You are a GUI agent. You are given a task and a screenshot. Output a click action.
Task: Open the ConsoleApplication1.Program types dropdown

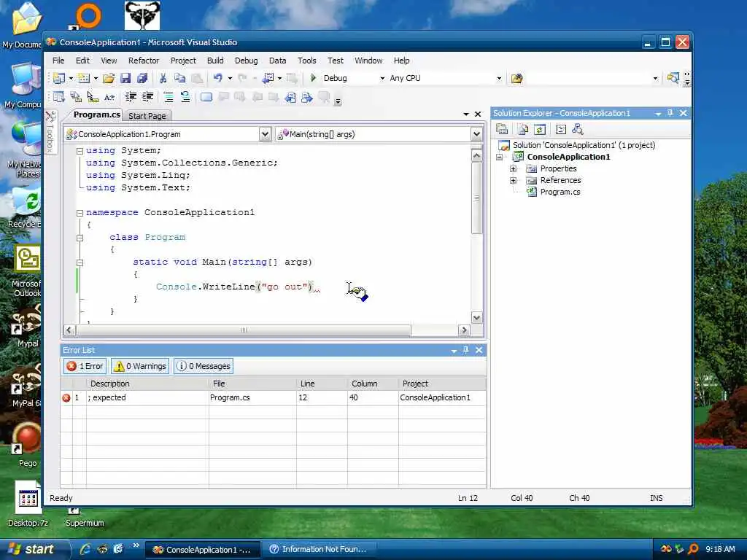point(266,134)
